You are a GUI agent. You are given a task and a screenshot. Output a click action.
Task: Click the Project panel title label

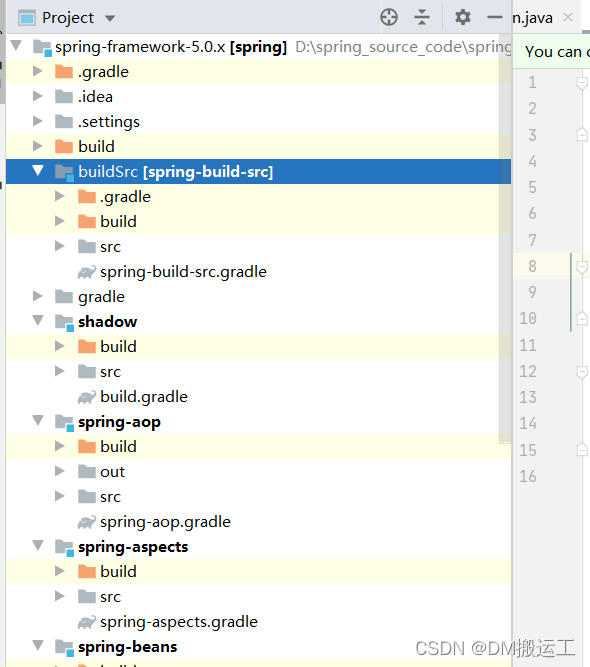pos(68,18)
